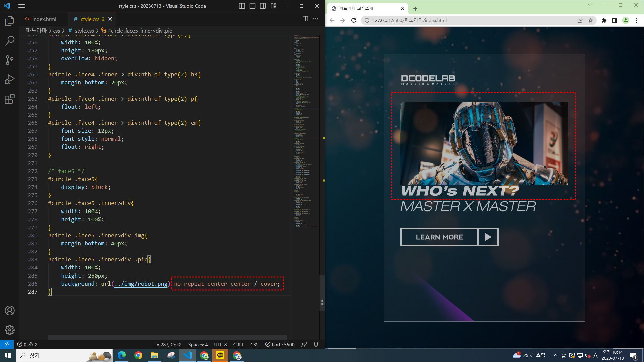
Task: Click the css breadcrumb folder
Action: pos(57,31)
